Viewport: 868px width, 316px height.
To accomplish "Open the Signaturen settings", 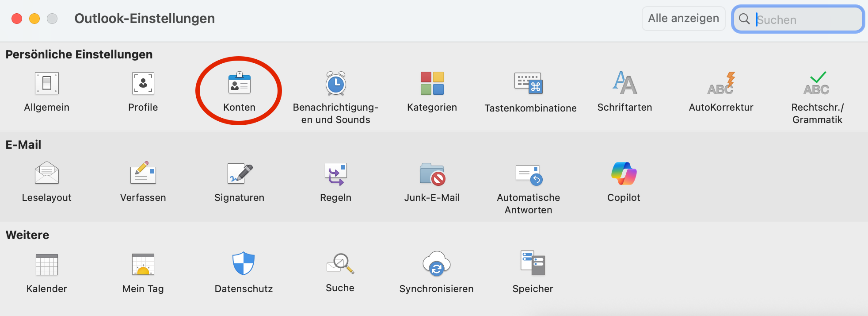I will pyautogui.click(x=239, y=173).
